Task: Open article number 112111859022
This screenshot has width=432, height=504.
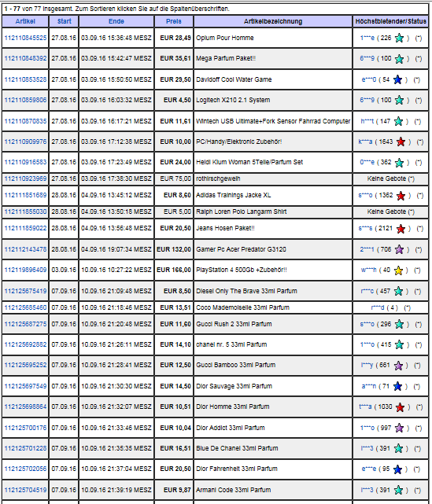Action: [25, 228]
